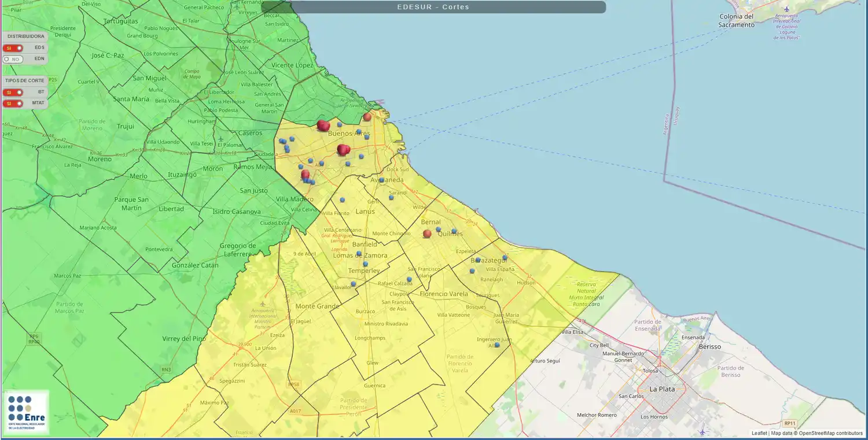Open the Leaflet attribution link

[x=759, y=433]
